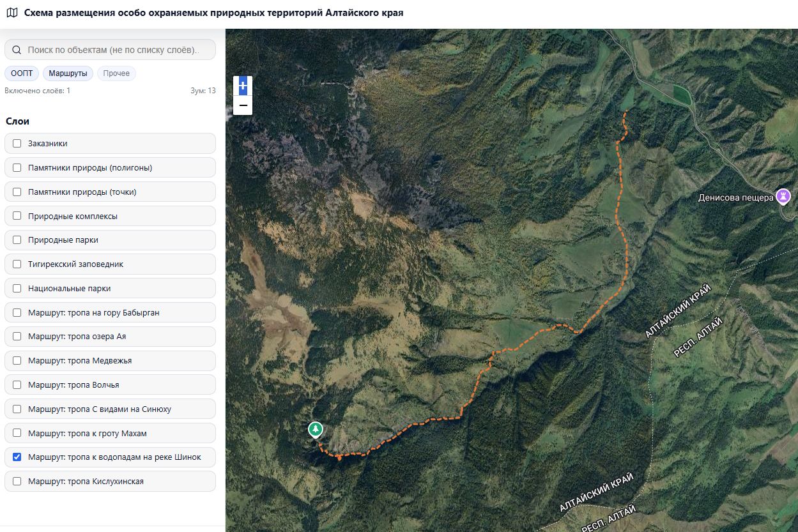
Task: Select the Маршруты filter tab
Action: (x=68, y=73)
